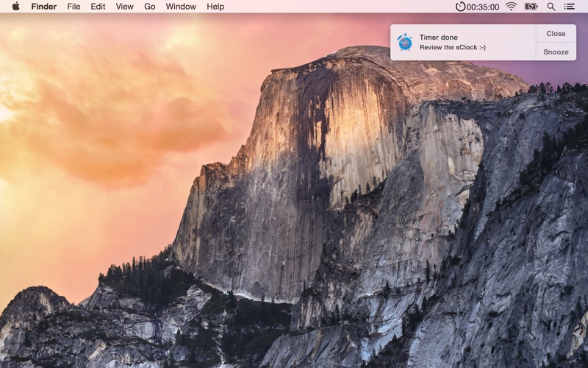Click the alarm clock icon in notification
Image resolution: width=588 pixels, height=368 pixels.
click(x=405, y=42)
